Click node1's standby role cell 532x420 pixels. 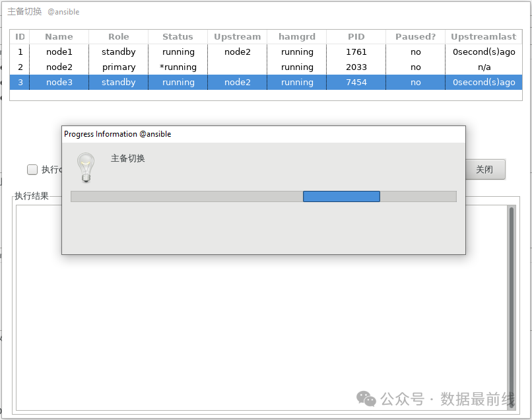coord(118,52)
